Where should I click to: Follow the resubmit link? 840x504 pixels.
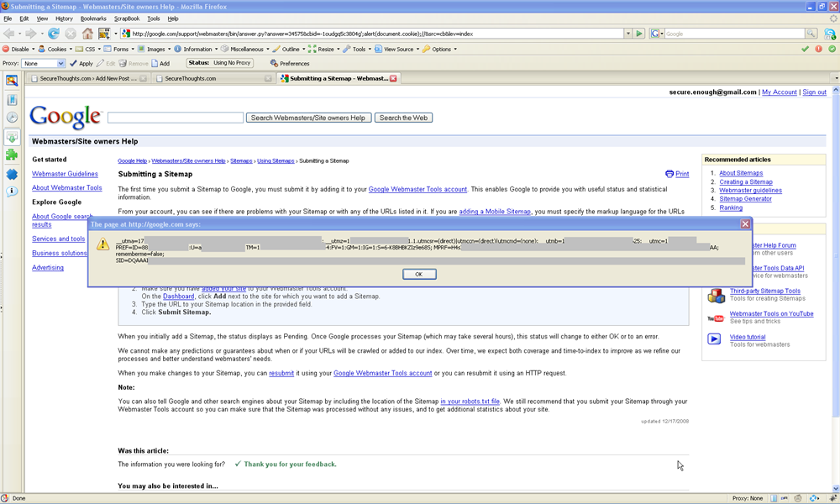(281, 373)
